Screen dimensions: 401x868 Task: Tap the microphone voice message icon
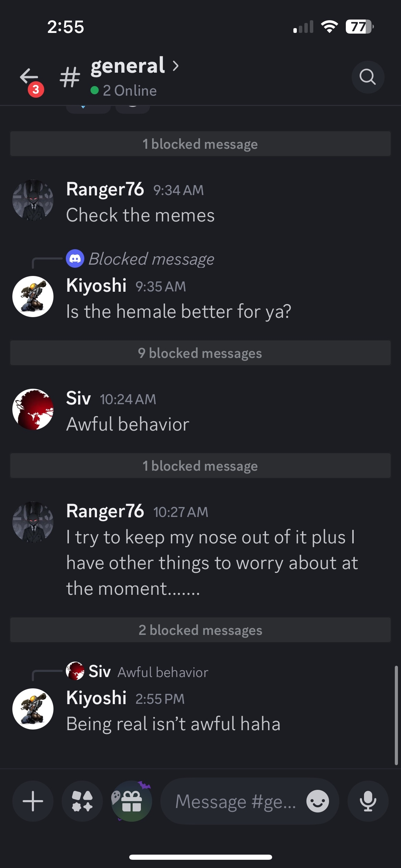click(x=368, y=801)
